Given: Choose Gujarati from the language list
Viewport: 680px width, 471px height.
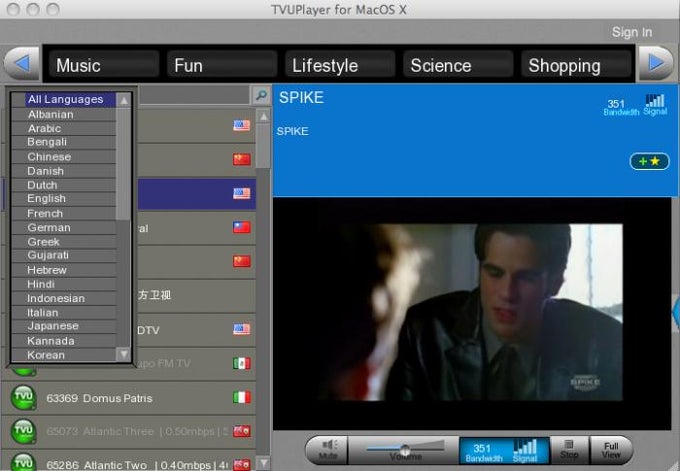Looking at the screenshot, I should [64, 255].
